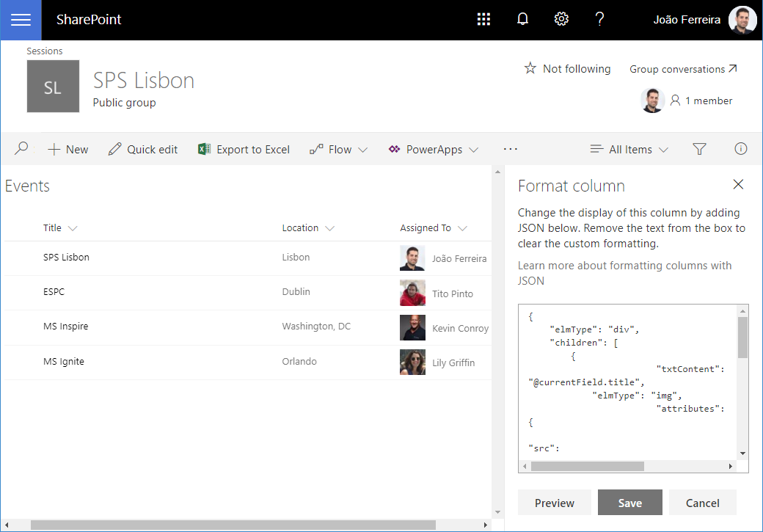Start Quick edit on the list
This screenshot has height=532, width=763.
[x=142, y=149]
